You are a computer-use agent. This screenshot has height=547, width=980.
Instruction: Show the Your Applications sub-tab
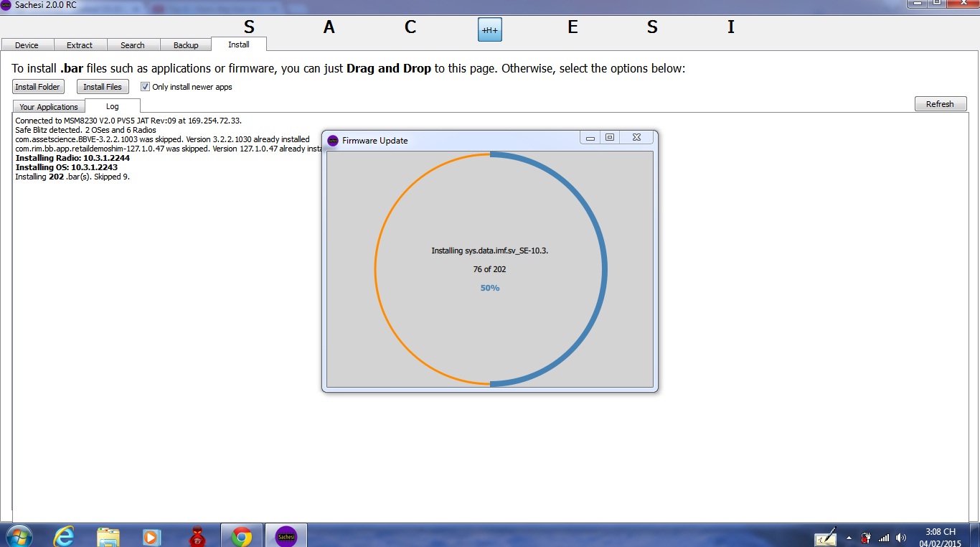tap(49, 106)
